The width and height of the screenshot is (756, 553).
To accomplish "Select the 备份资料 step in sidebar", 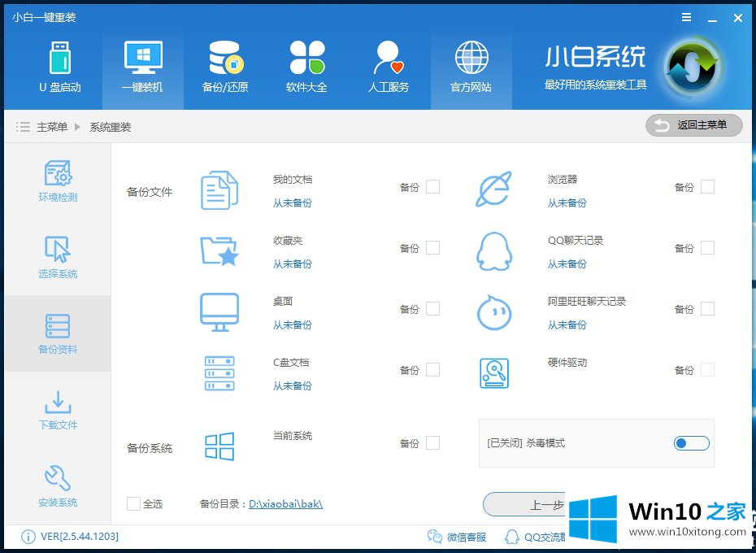I will (x=58, y=333).
